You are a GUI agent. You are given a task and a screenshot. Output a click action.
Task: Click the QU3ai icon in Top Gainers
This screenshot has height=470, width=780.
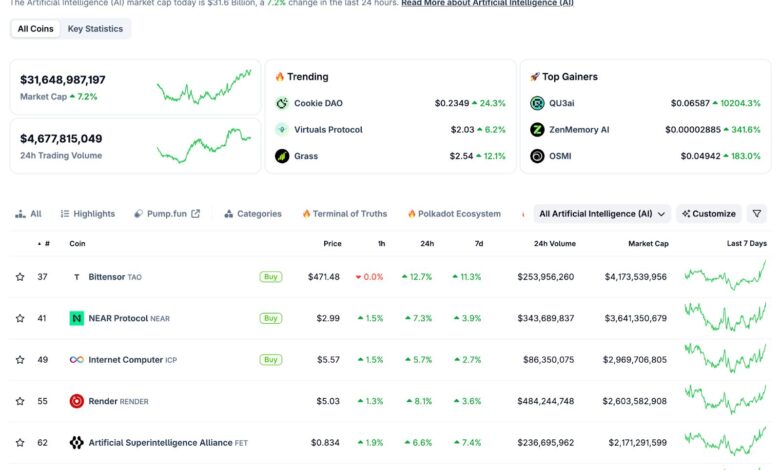point(537,103)
